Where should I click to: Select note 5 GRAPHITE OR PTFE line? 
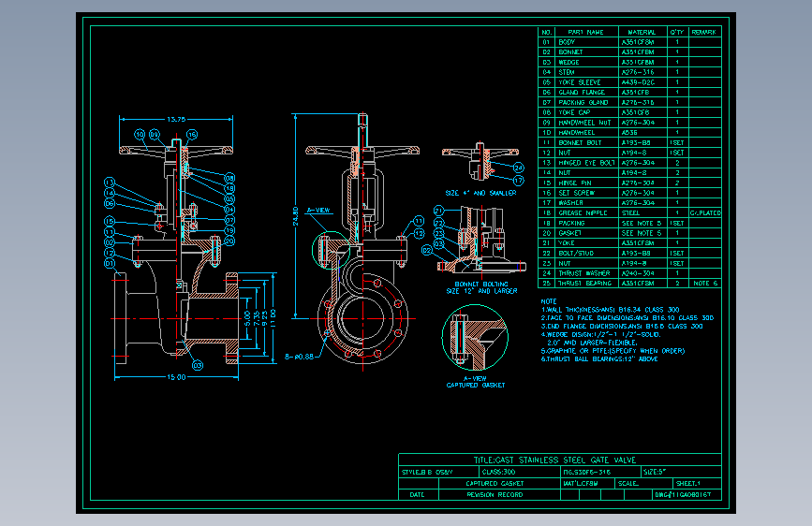coord(613,351)
